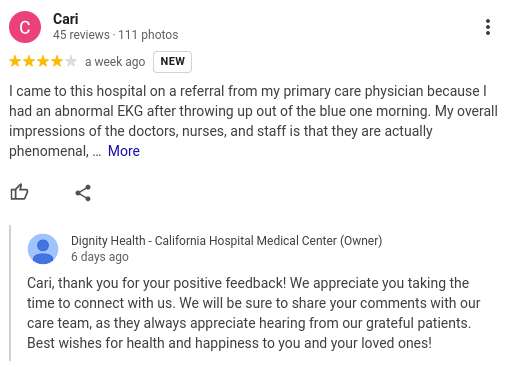Click Dignity Health owner name heading
This screenshot has height=367, width=505.
click(227, 241)
